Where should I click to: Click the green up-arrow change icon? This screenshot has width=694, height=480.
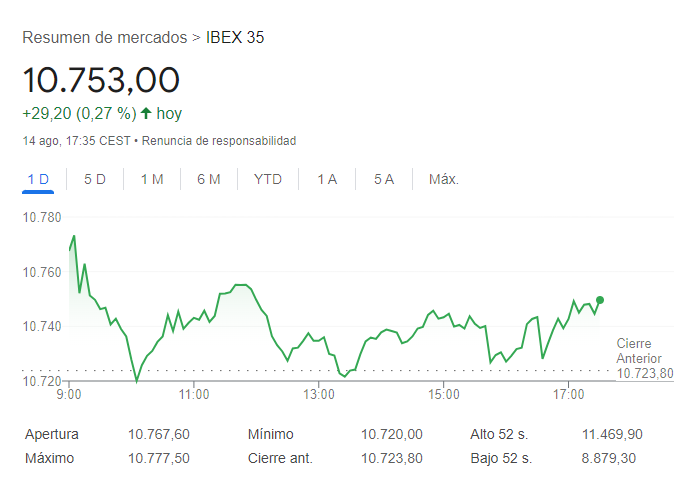[146, 113]
